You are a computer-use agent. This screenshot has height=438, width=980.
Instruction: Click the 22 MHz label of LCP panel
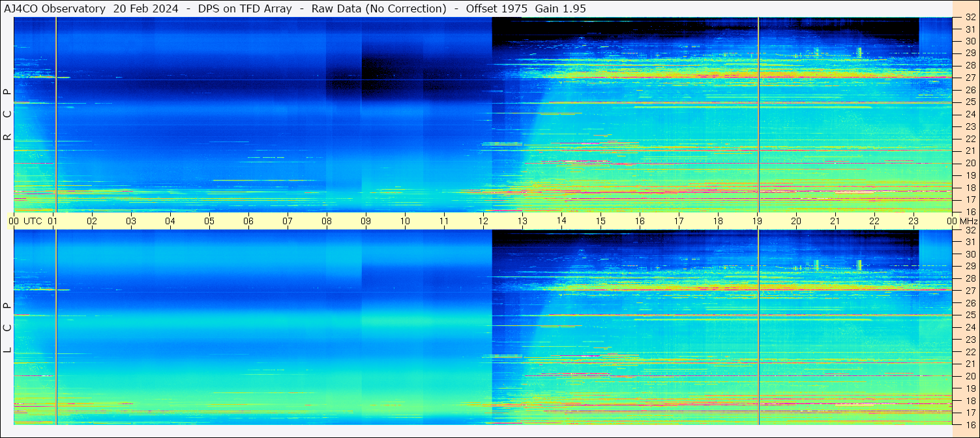[970, 352]
